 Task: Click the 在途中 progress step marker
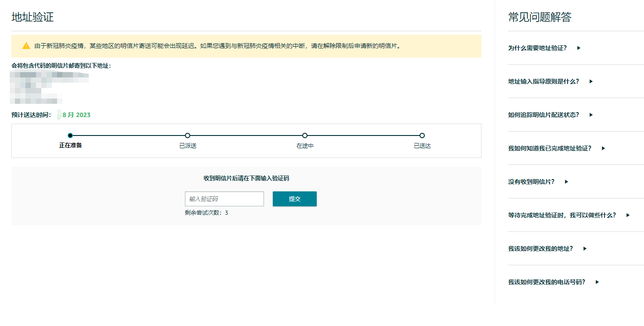coord(305,136)
